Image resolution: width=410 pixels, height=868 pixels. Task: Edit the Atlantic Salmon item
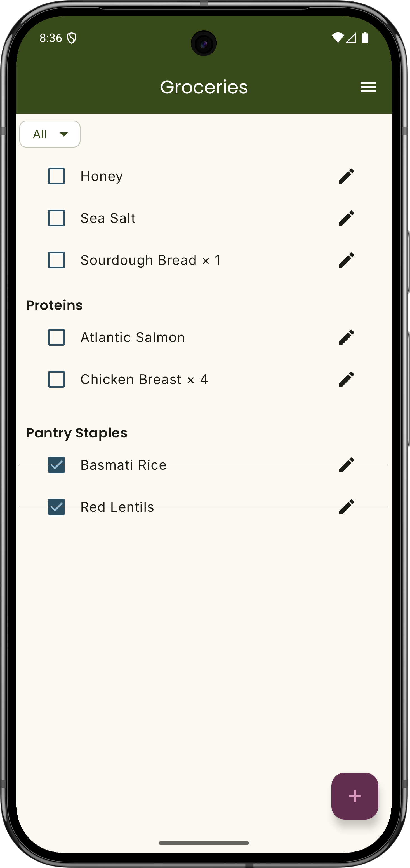pos(347,337)
